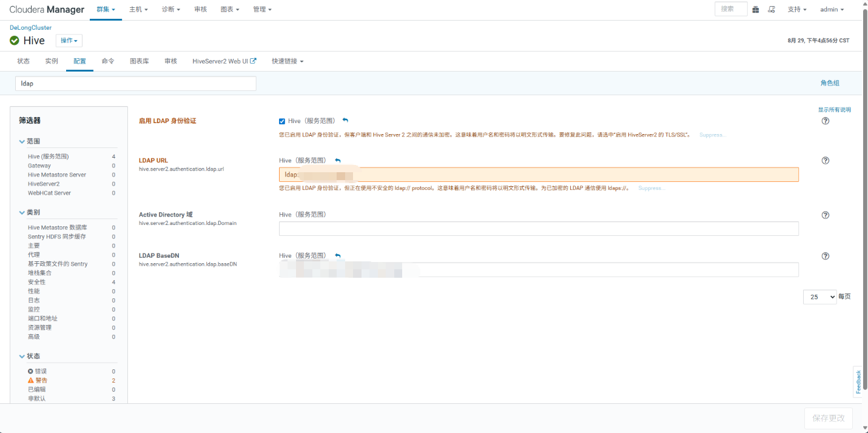Viewport: 868px width, 433px height.
Task: Open the 管理 dropdown menu
Action: 262,9
